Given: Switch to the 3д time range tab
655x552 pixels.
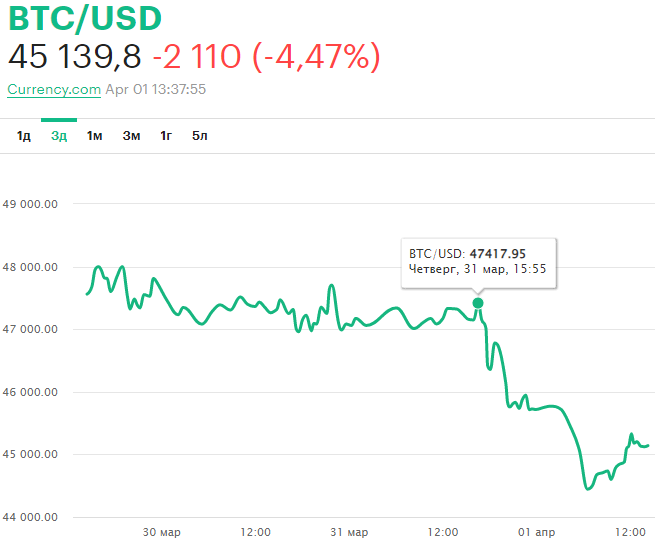Looking at the screenshot, I should pos(59,136).
